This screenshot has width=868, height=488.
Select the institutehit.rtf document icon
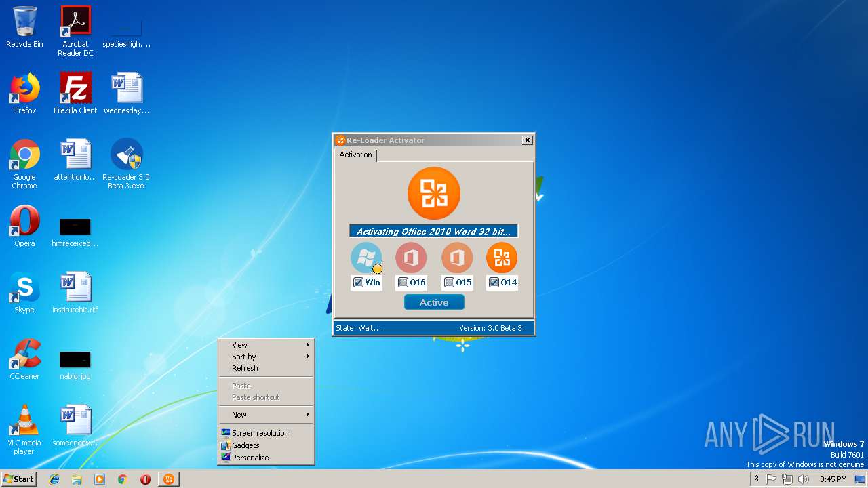tap(75, 293)
